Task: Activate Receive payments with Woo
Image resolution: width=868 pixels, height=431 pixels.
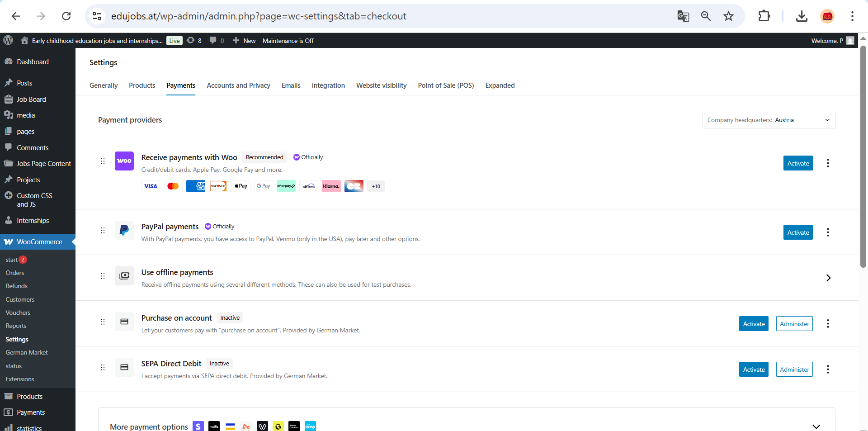Action: [x=797, y=163]
